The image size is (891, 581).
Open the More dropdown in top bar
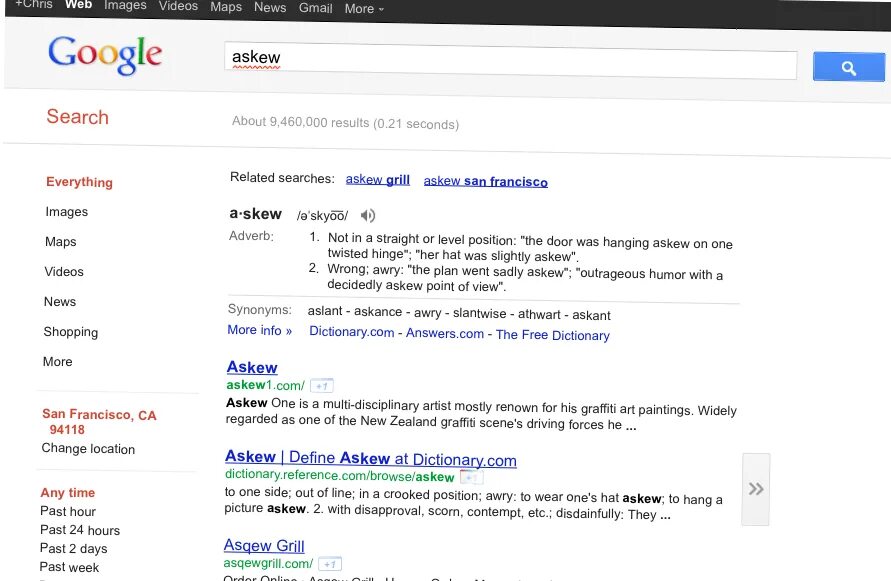pyautogui.click(x=364, y=9)
